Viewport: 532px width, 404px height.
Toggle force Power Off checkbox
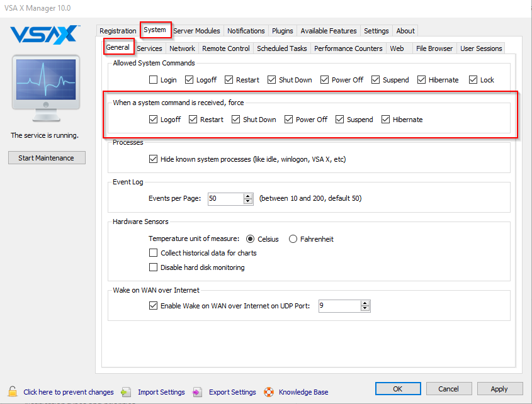click(288, 120)
